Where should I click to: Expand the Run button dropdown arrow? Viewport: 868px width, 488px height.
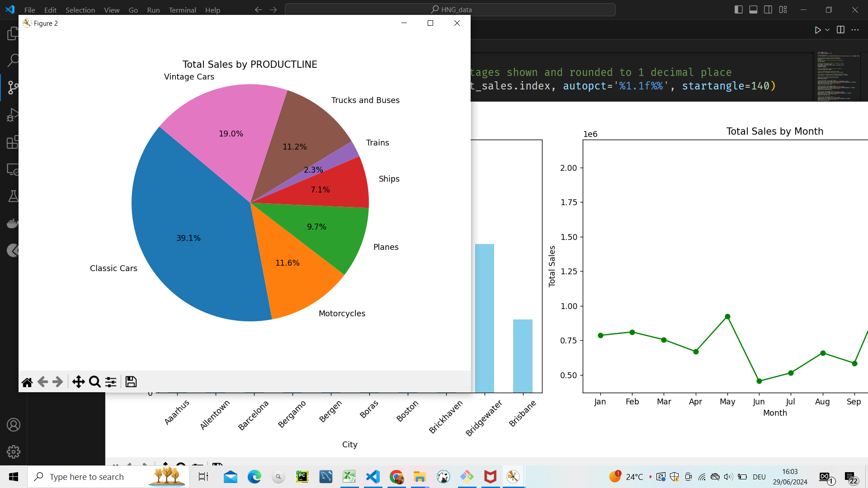click(827, 30)
